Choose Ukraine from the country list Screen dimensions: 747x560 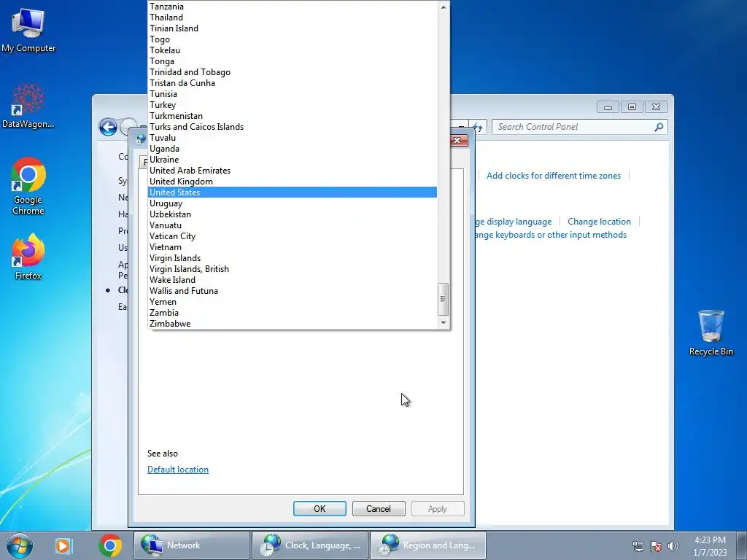point(293,160)
